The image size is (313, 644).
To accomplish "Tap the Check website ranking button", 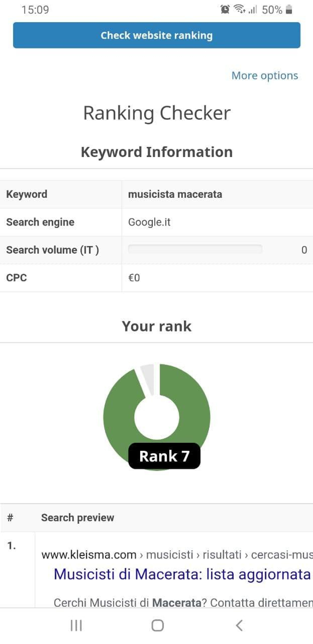I will point(156,35).
